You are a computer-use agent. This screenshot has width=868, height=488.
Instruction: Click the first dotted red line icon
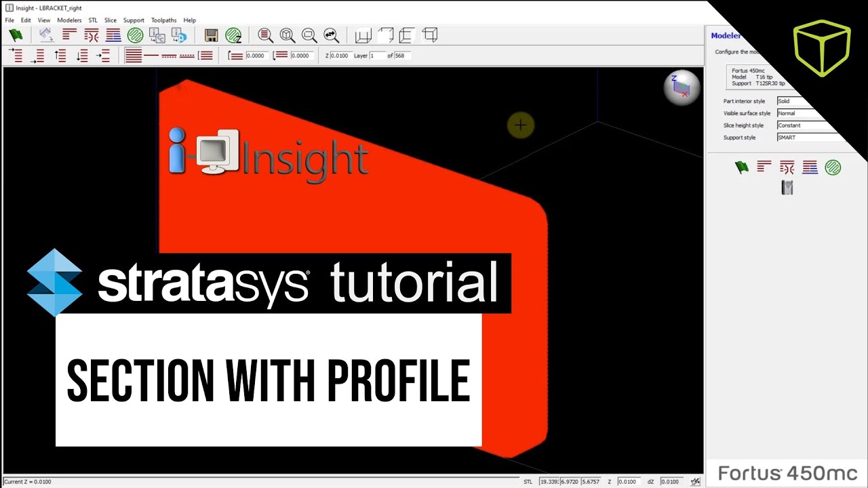click(x=170, y=56)
